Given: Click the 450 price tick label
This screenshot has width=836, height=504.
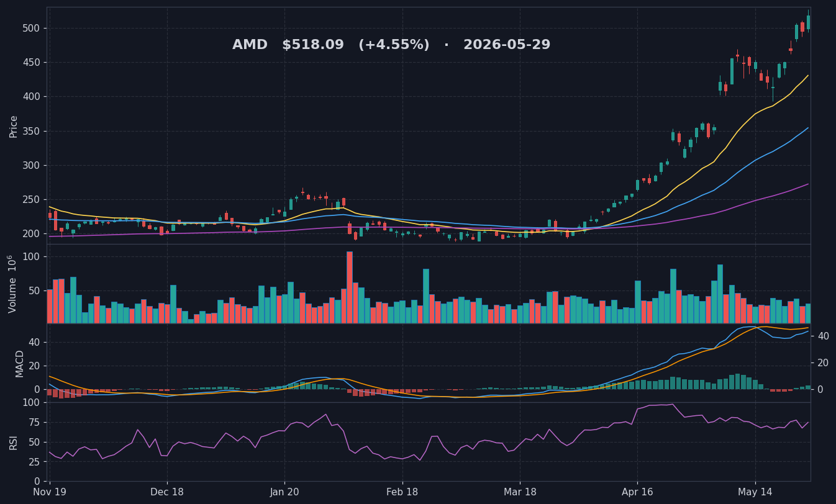Looking at the screenshot, I should point(31,63).
